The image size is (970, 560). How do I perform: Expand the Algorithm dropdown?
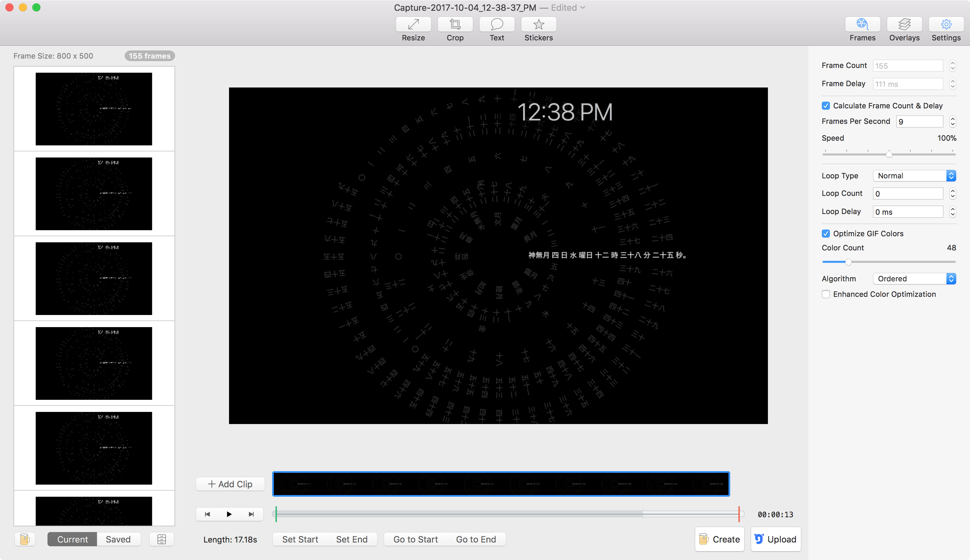point(914,278)
